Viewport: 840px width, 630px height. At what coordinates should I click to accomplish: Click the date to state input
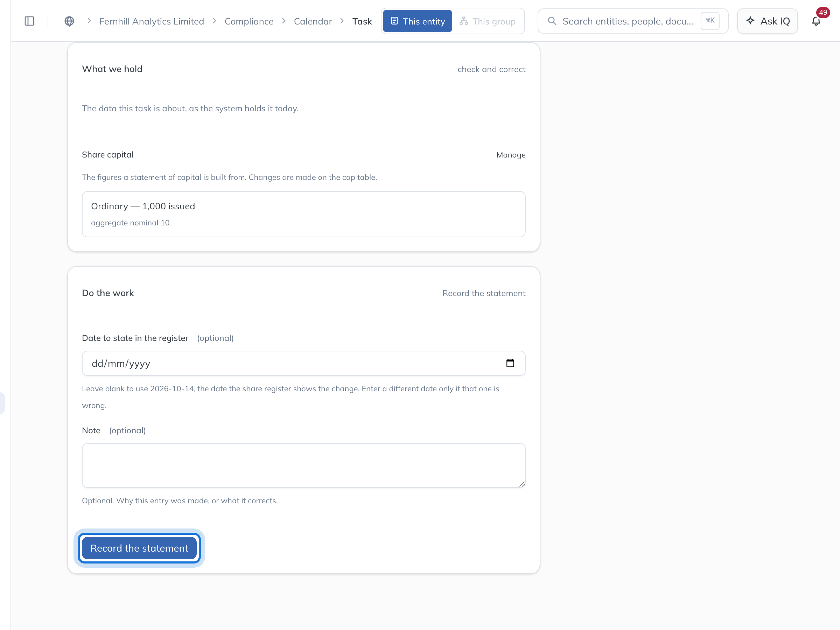[x=303, y=363]
